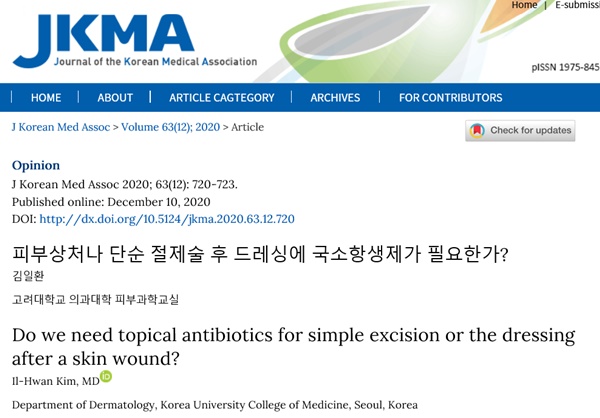Open the DOI link for this article
The width and height of the screenshot is (600, 418).
pos(167,219)
